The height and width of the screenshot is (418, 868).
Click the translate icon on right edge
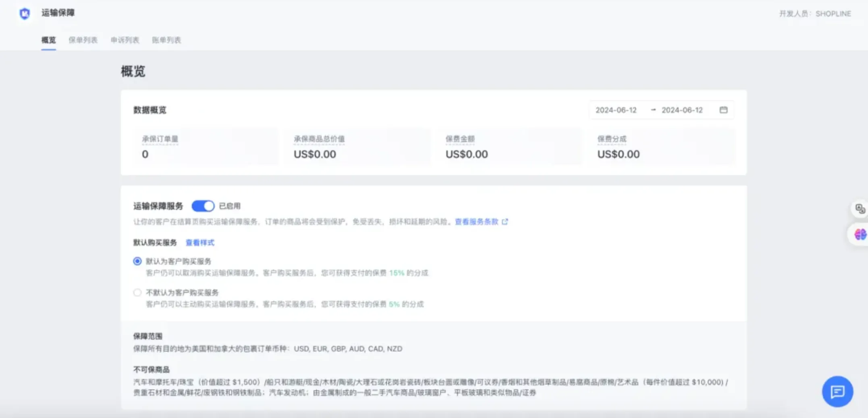point(860,209)
